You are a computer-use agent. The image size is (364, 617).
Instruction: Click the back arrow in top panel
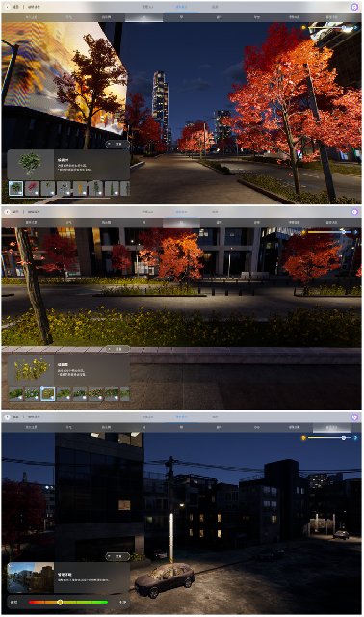[x=8, y=7]
